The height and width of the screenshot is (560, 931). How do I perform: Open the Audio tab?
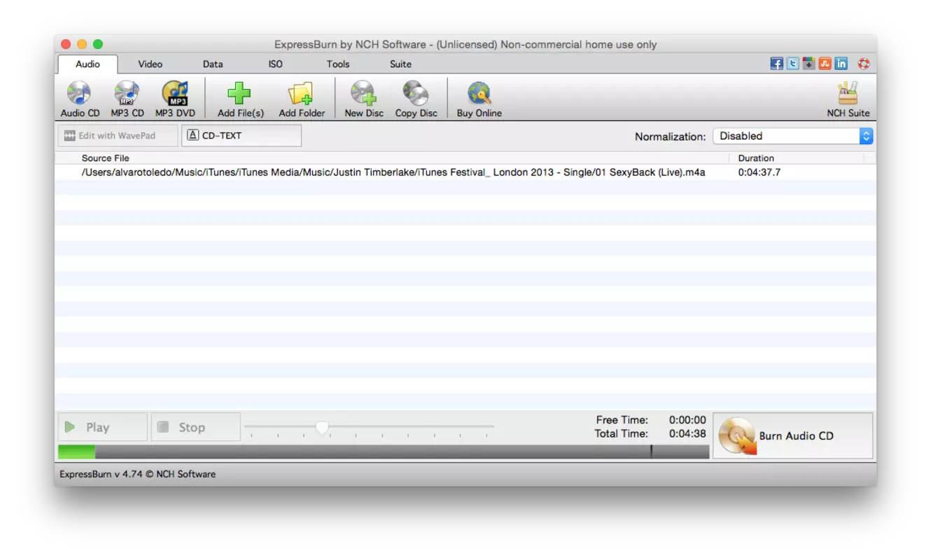tap(87, 64)
